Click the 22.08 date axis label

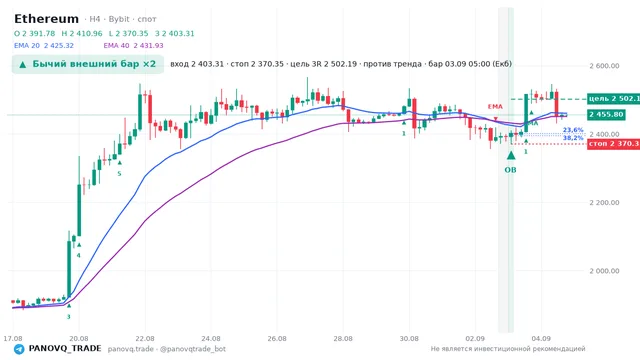tap(145, 339)
